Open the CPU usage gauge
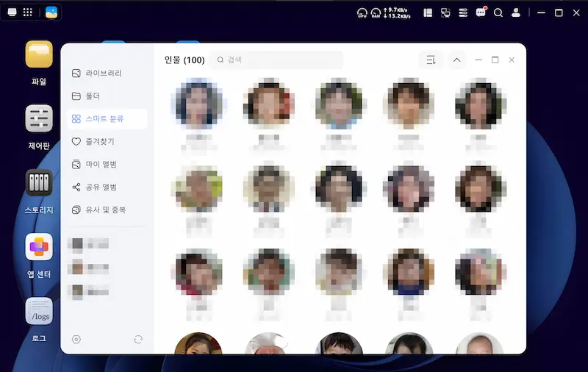 [x=362, y=13]
